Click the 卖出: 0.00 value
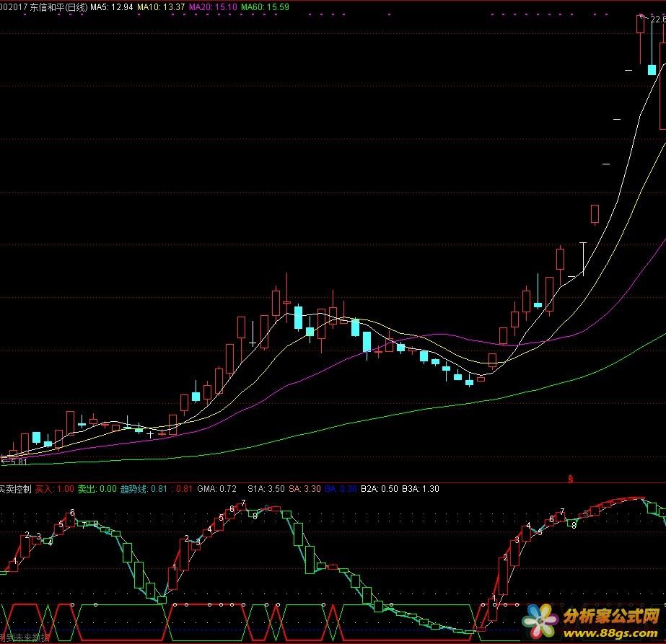The image size is (666, 644). [97, 489]
